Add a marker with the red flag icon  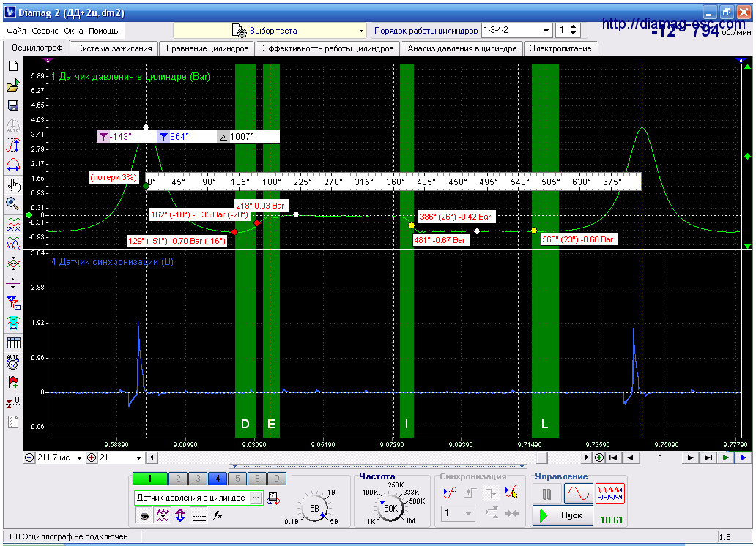point(13,382)
